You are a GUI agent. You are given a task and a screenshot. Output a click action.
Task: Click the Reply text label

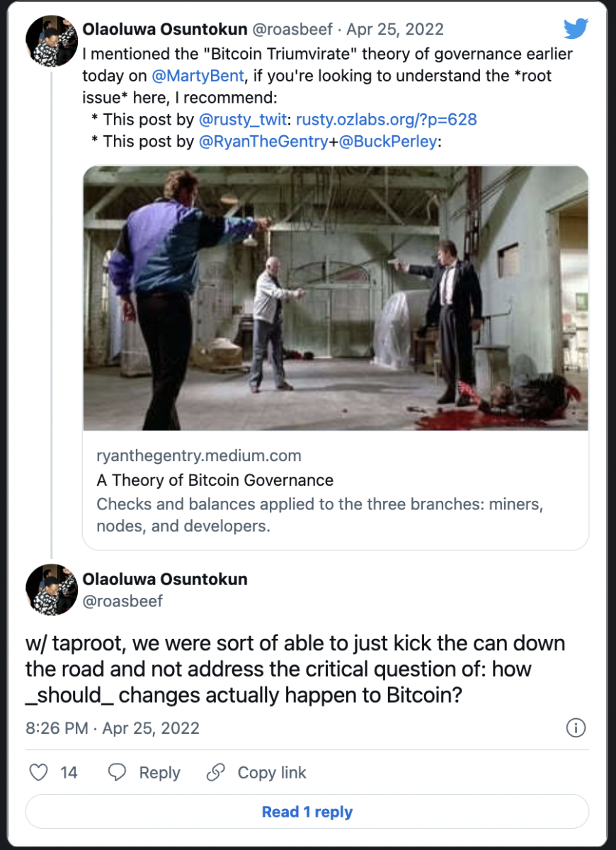[x=159, y=772]
